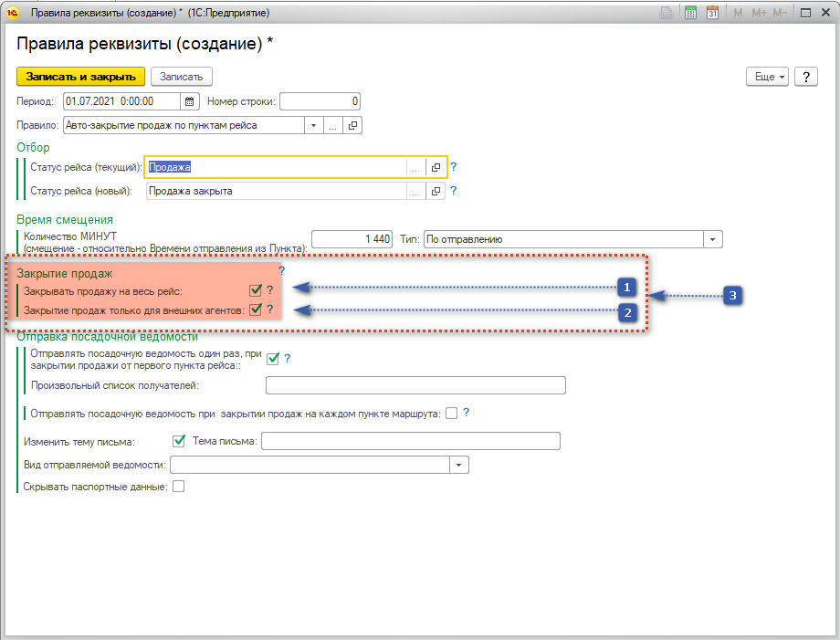Open the calculator from the title bar
This screenshot has height=640, width=840.
(691, 13)
